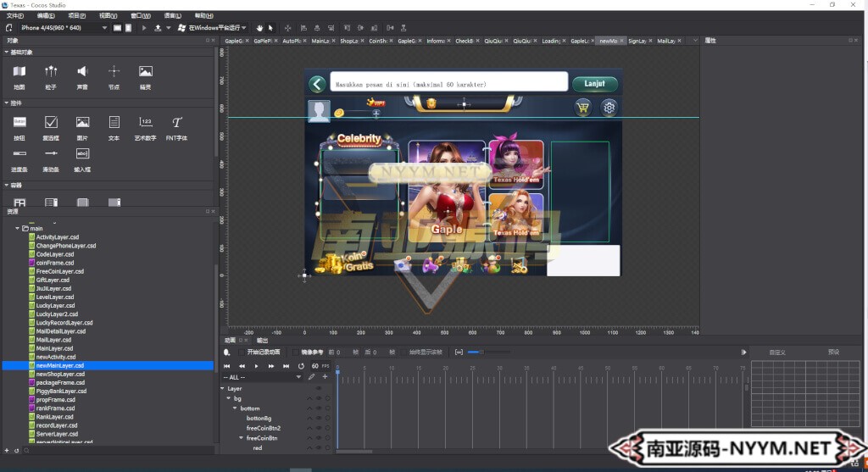Click the timeline play button
Screen dimensions: 868x472
tap(256, 366)
